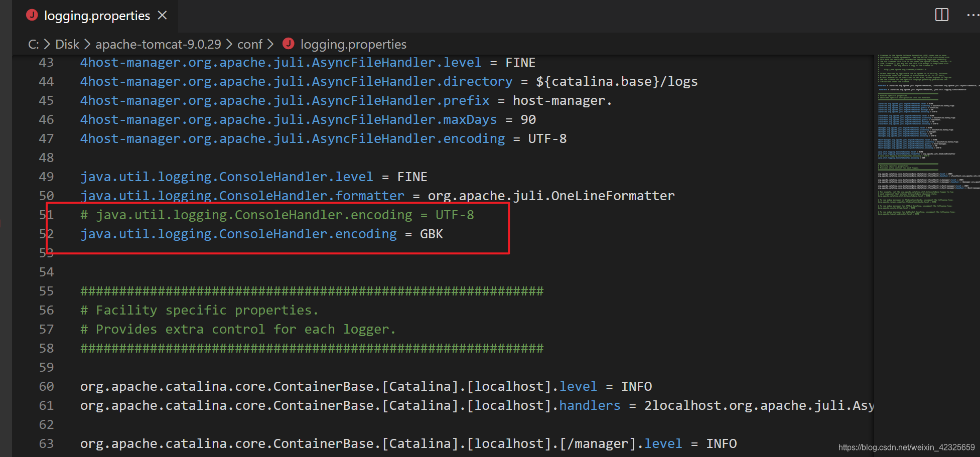This screenshot has width=980, height=457.
Task: Expand the chevron after Disk breadcrumb
Action: coord(87,44)
